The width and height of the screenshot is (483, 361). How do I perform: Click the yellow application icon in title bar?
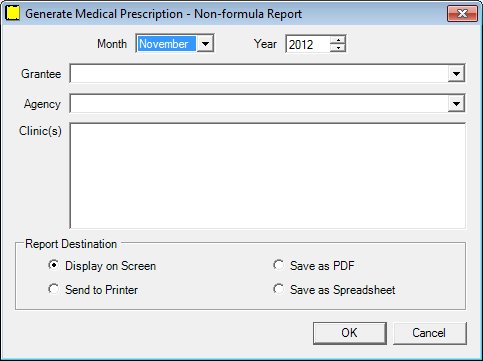click(x=13, y=14)
